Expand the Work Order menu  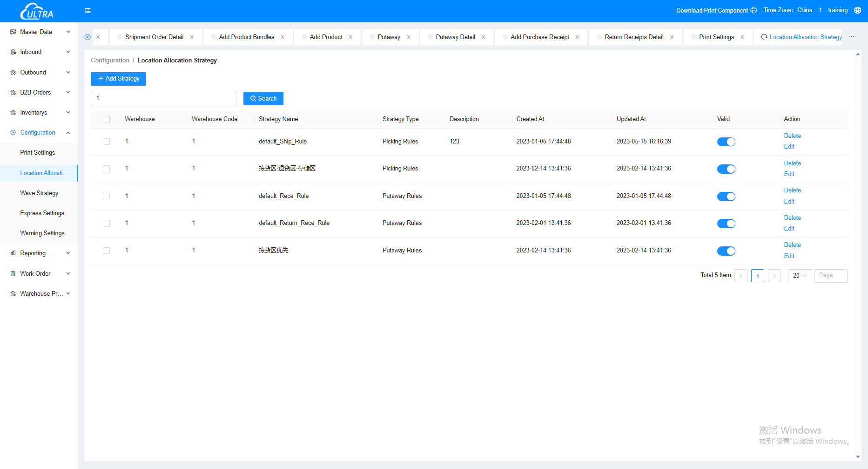[39, 274]
